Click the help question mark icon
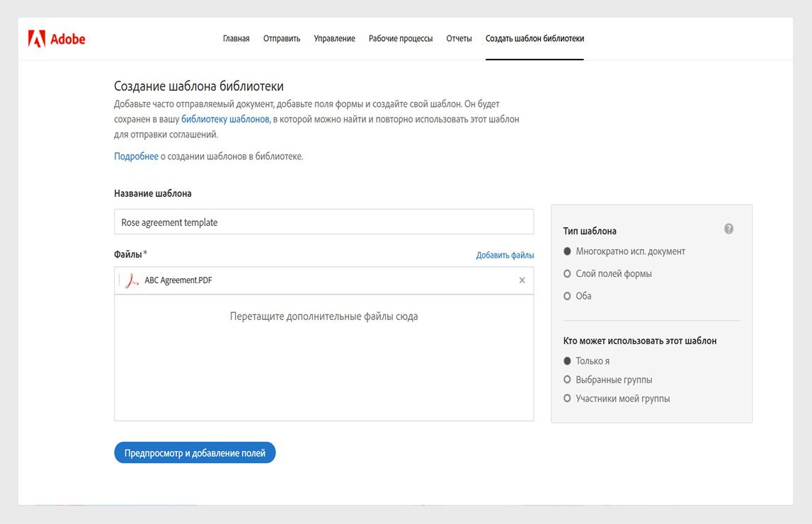 click(728, 229)
